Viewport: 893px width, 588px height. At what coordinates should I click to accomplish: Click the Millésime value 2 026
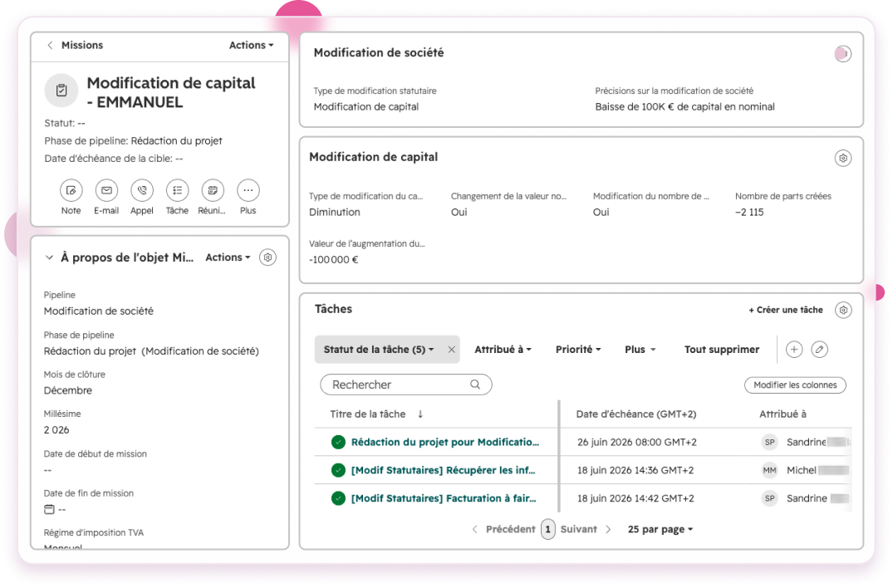(x=56, y=429)
